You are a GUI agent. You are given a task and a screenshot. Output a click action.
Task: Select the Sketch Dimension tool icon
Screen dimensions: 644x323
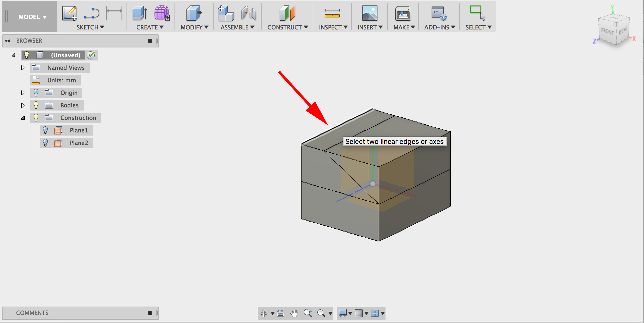(114, 13)
